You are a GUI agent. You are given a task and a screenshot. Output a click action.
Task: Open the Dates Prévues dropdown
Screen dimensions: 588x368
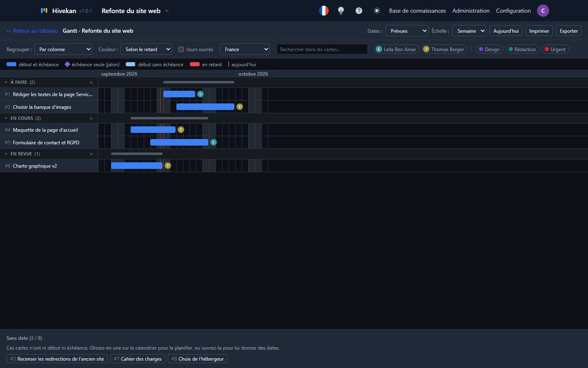(407, 31)
